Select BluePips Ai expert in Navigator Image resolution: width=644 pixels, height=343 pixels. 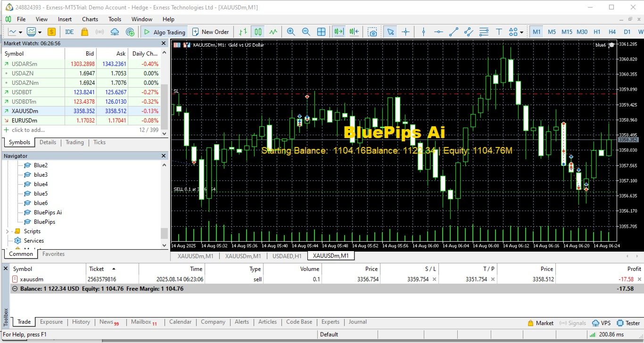tap(48, 212)
